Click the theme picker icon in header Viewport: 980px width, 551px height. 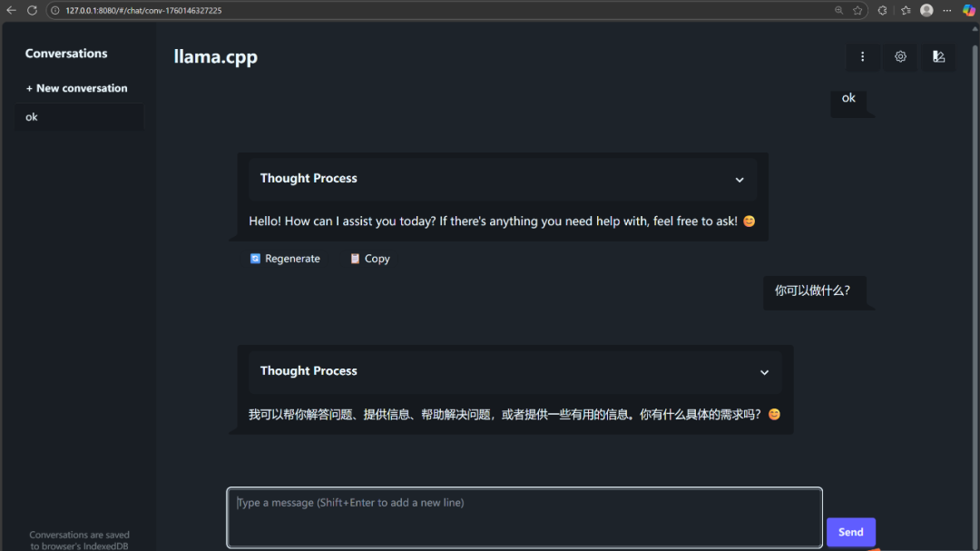[938, 57]
